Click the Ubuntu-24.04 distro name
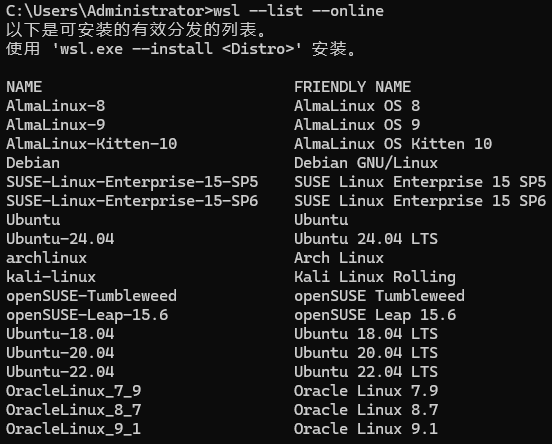 pyautogui.click(x=60, y=239)
